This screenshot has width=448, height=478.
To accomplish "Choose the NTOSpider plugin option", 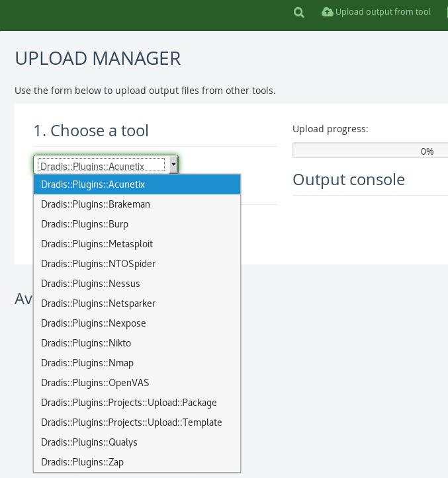I will [137, 264].
